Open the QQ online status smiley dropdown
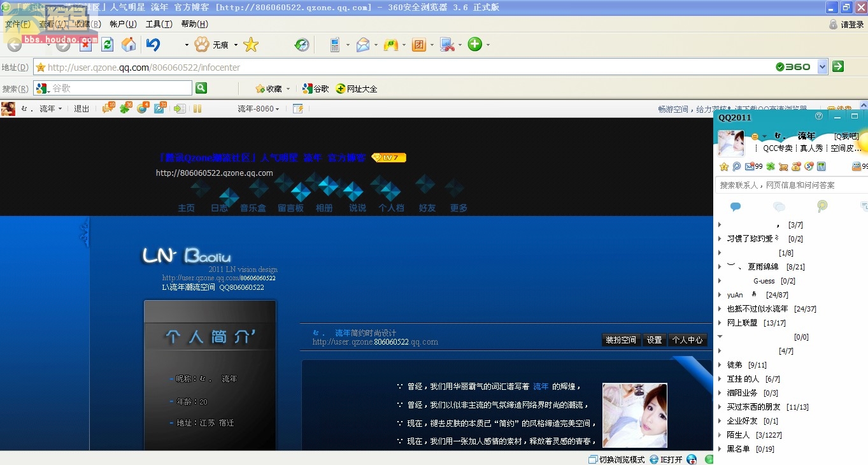Screen dimensions: 868x465 pos(759,136)
